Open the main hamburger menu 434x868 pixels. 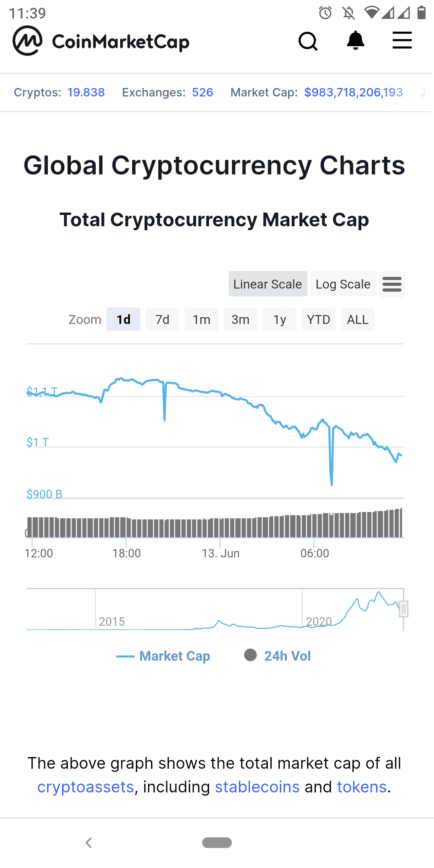tap(402, 41)
